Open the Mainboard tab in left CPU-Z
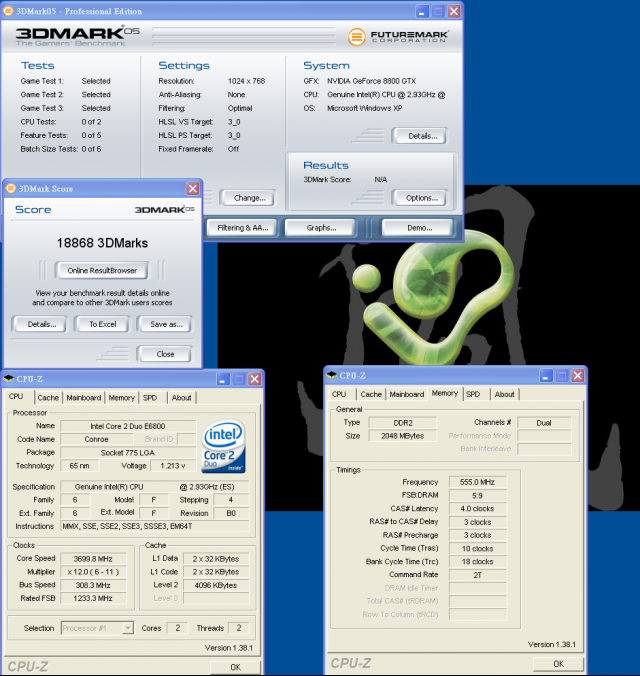 (x=84, y=397)
